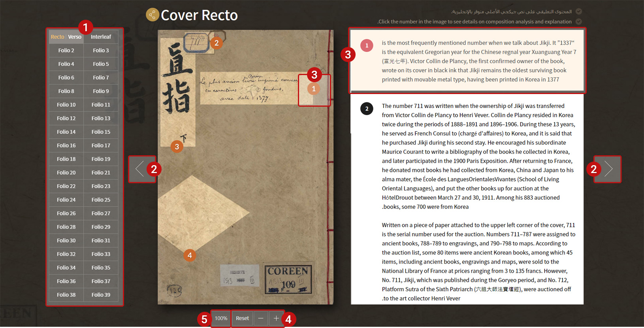Choose Folio 12
The width and height of the screenshot is (644, 328).
66,118
